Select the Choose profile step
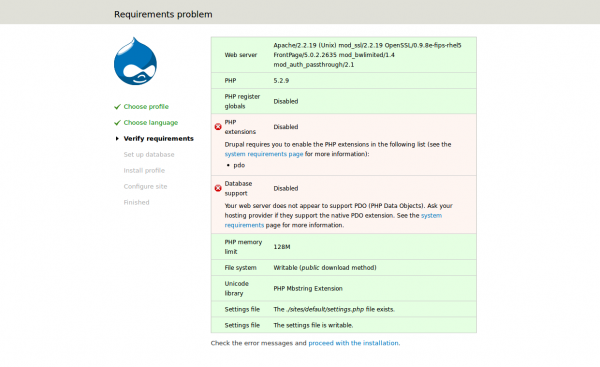Image resolution: width=600 pixels, height=367 pixels. tap(146, 107)
